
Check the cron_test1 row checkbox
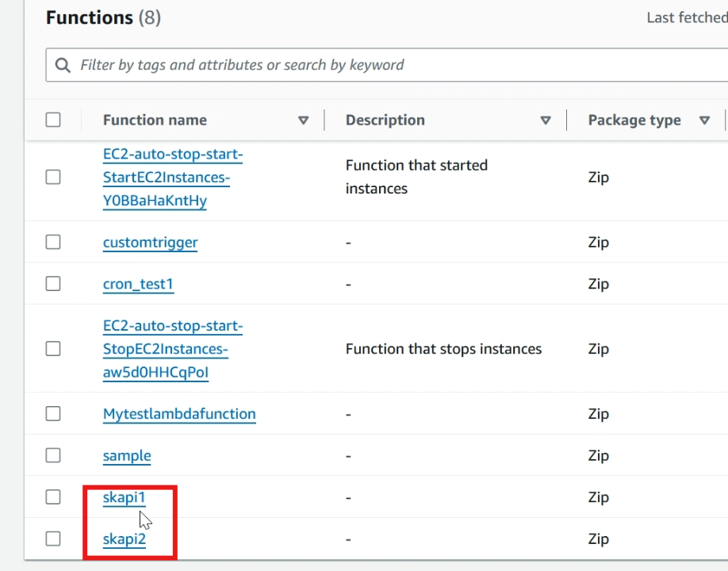[x=53, y=284]
